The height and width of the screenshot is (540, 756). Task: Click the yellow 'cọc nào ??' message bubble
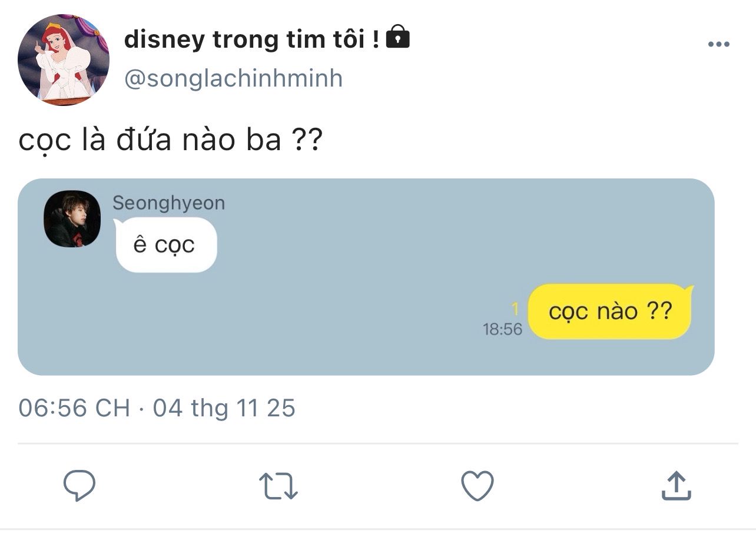pos(609,312)
